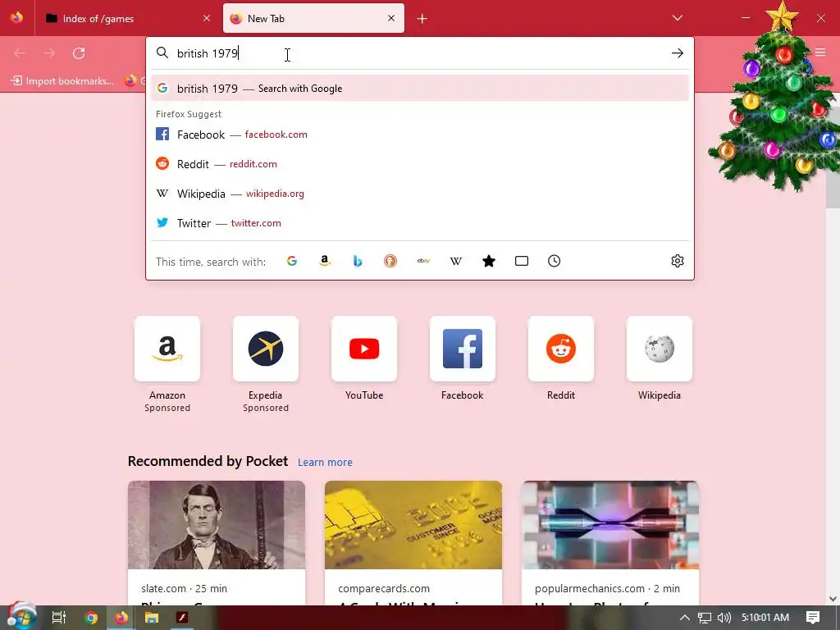
Task: Select the New Tab tab
Action: [x=313, y=18]
